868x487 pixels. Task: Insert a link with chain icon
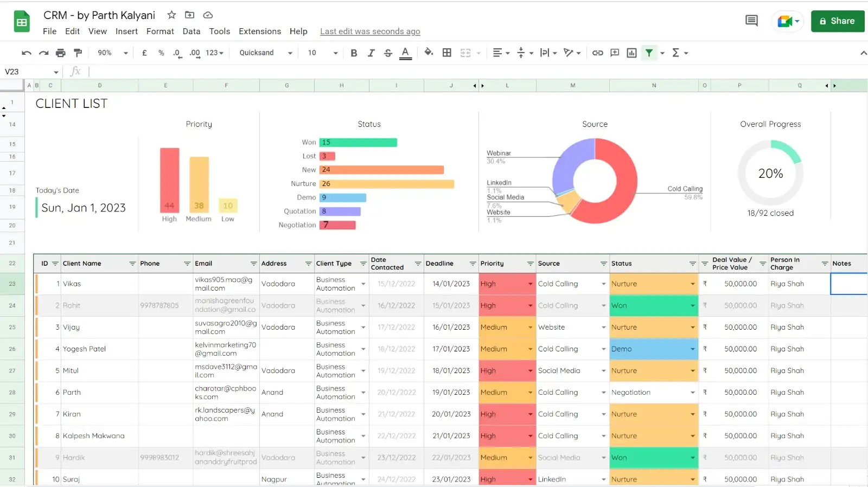click(597, 53)
